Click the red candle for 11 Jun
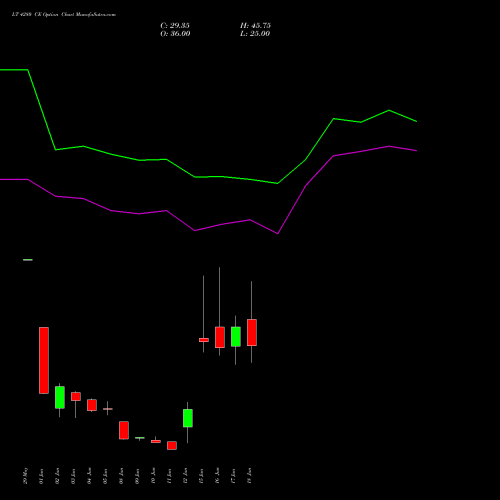Screen dimensions: 500x500 coord(172,446)
